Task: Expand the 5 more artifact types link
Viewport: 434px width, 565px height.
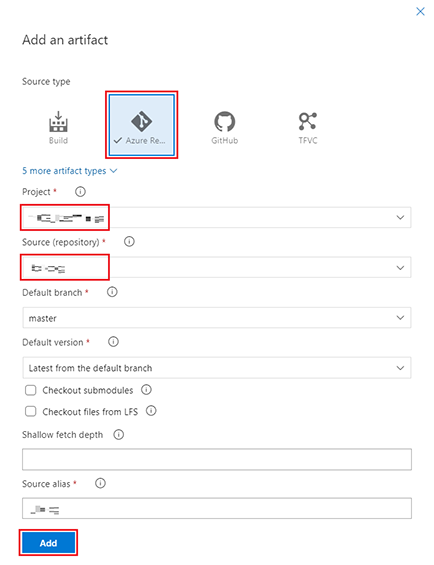Action: click(x=70, y=171)
